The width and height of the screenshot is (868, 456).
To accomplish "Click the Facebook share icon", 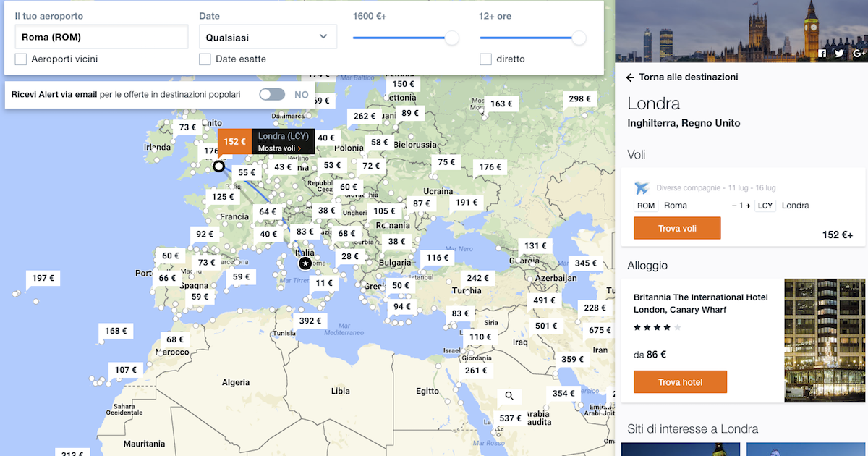I will 822,54.
